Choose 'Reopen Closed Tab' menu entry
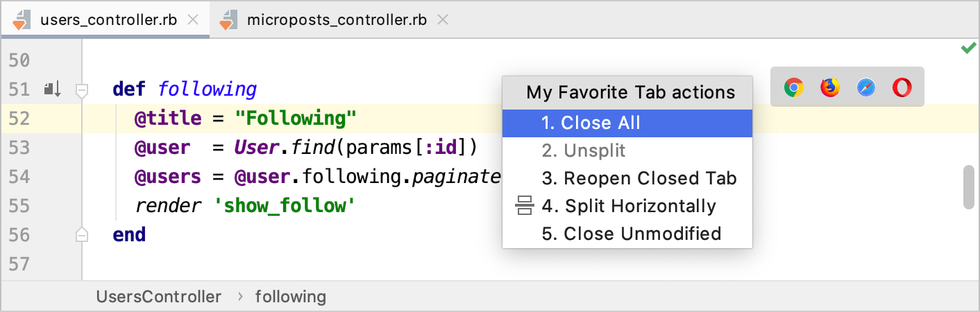This screenshot has height=312, width=980. pyautogui.click(x=639, y=178)
